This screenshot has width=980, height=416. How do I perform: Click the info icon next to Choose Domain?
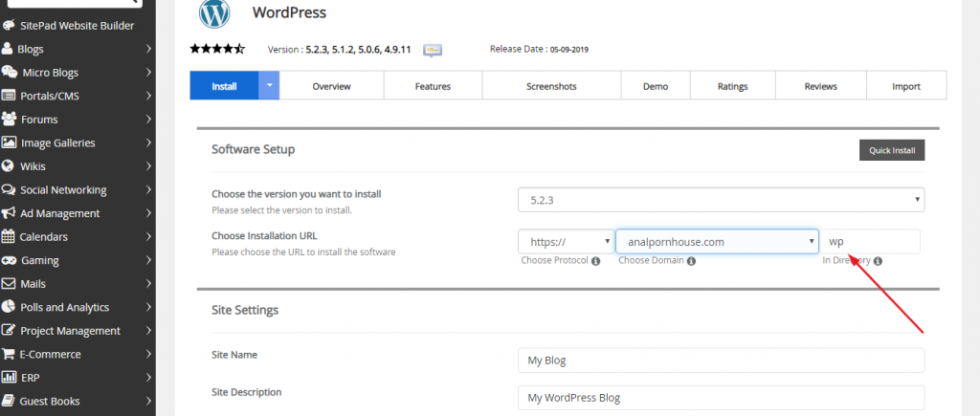(691, 261)
